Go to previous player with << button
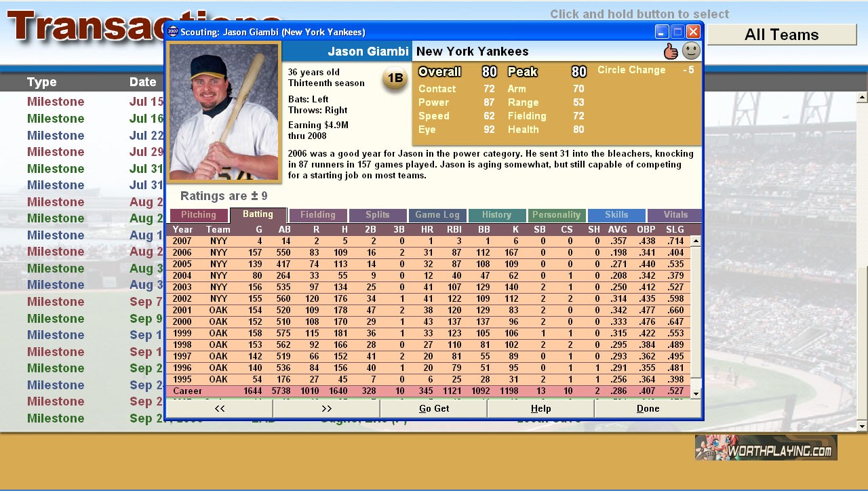 point(219,408)
